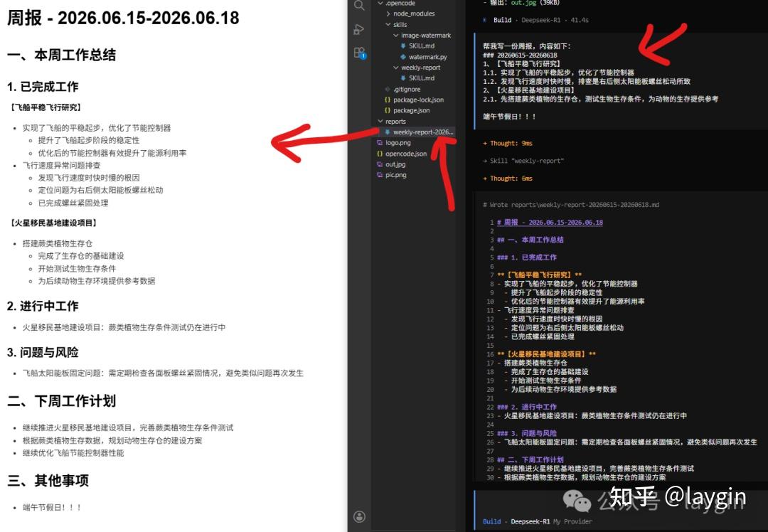Click preview bullet "已完成螺丝紧固处理"
768x532 pixels.
click(x=73, y=203)
